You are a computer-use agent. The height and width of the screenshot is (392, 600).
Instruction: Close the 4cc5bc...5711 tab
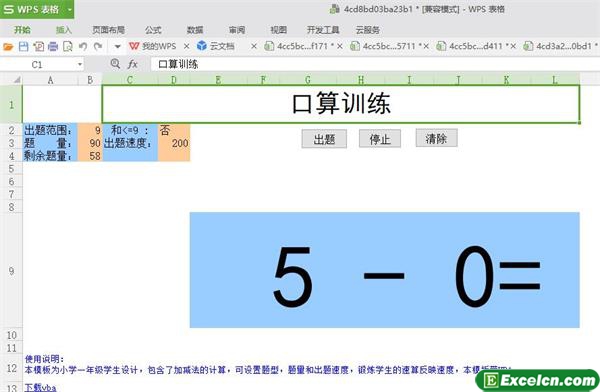point(426,46)
